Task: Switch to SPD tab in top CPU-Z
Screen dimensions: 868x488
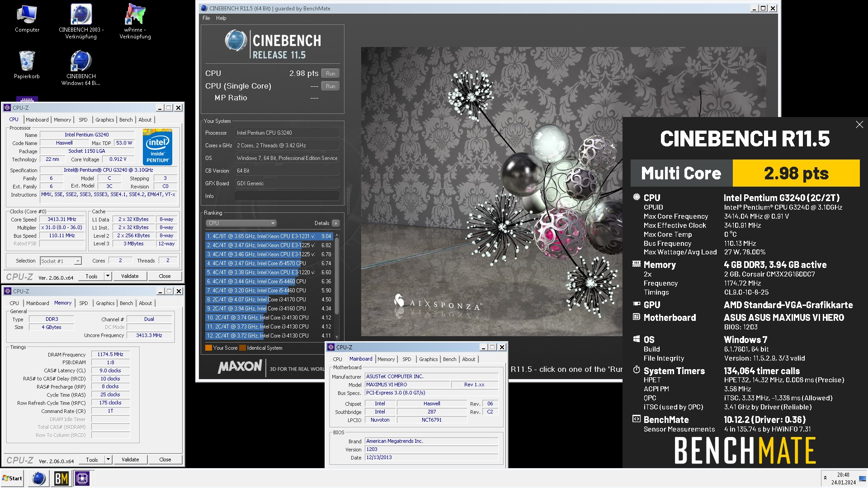Action: tap(83, 120)
